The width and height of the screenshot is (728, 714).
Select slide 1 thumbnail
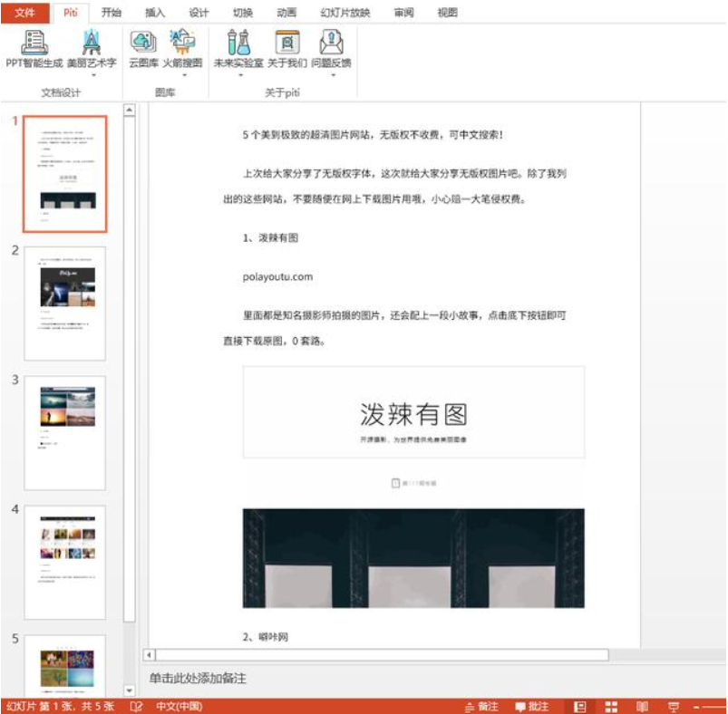[x=65, y=174]
